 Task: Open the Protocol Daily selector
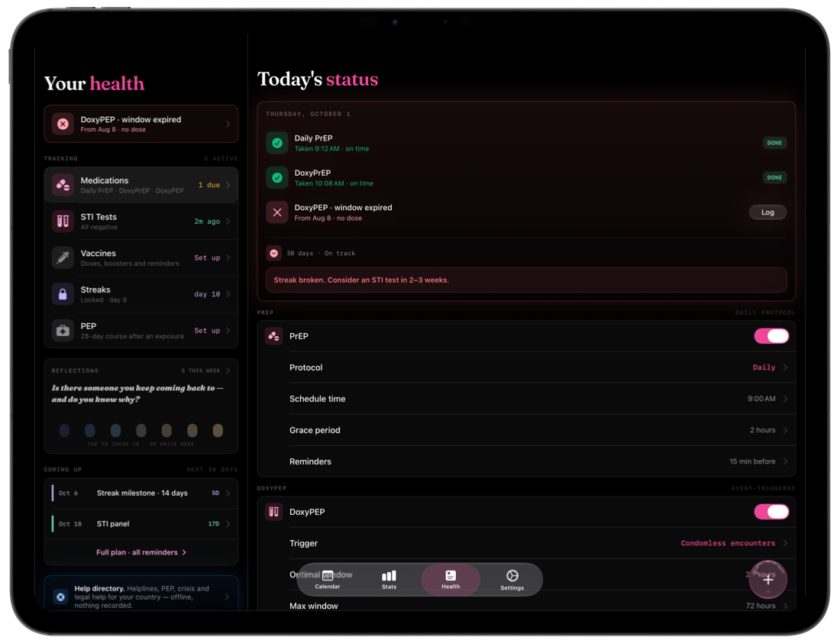541,367
